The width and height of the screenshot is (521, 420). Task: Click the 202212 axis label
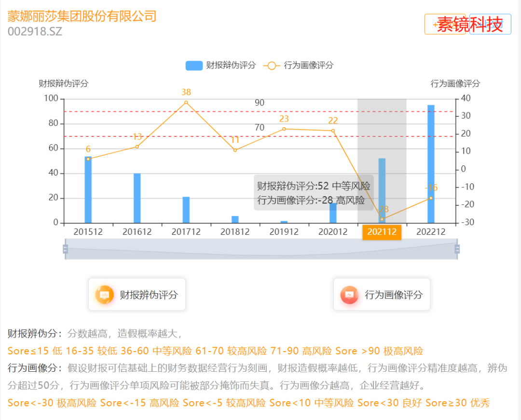431,232
